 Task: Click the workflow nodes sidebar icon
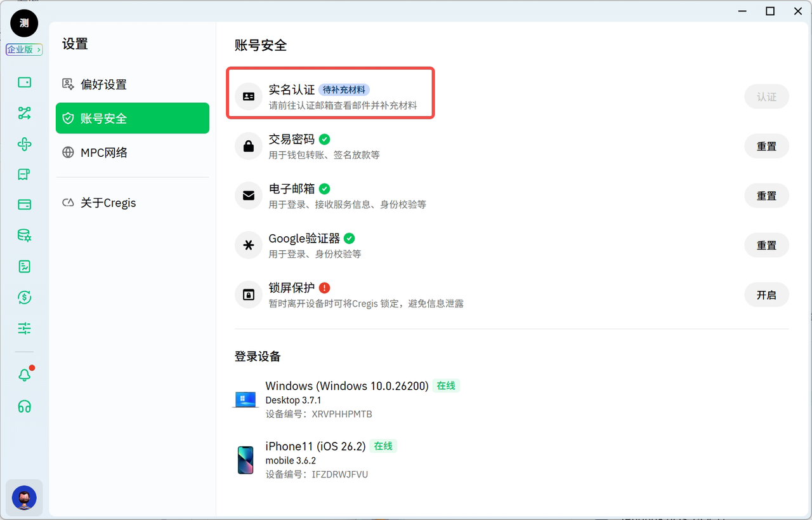click(x=24, y=113)
